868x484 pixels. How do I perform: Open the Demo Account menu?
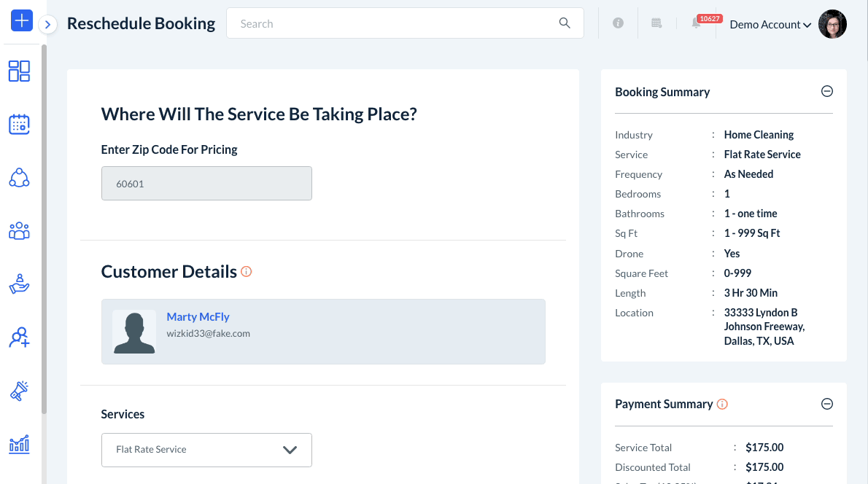point(770,25)
